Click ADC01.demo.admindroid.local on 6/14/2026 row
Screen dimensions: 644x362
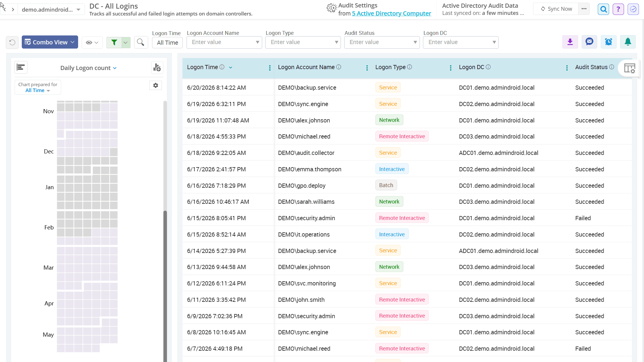coord(499,251)
